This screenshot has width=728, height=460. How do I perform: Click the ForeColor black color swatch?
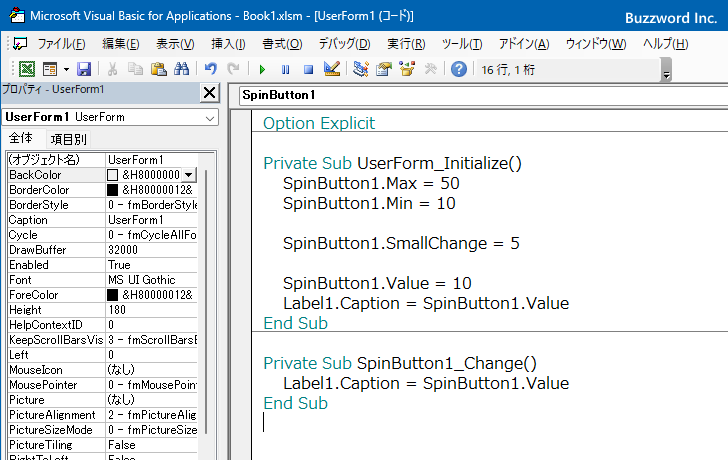point(113,295)
